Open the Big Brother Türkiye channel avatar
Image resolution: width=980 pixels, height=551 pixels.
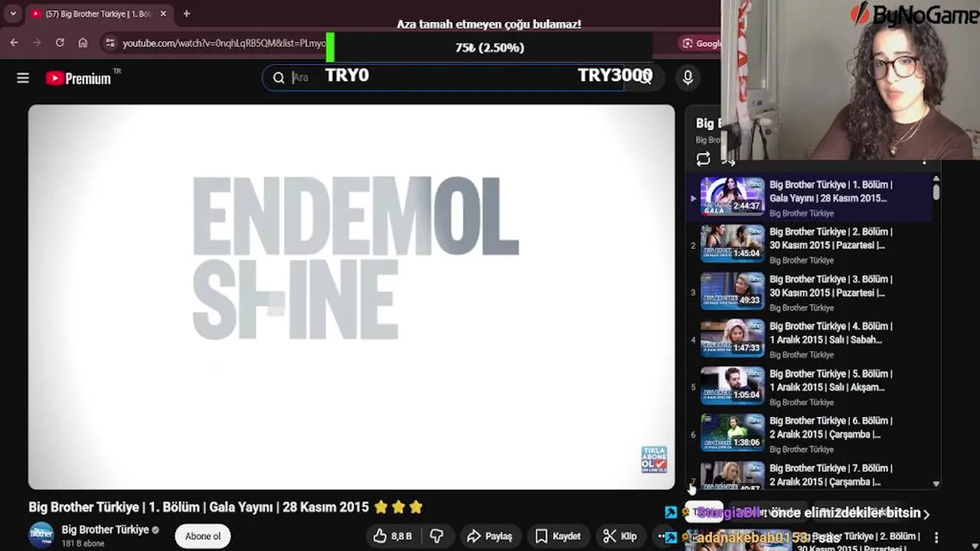41,535
